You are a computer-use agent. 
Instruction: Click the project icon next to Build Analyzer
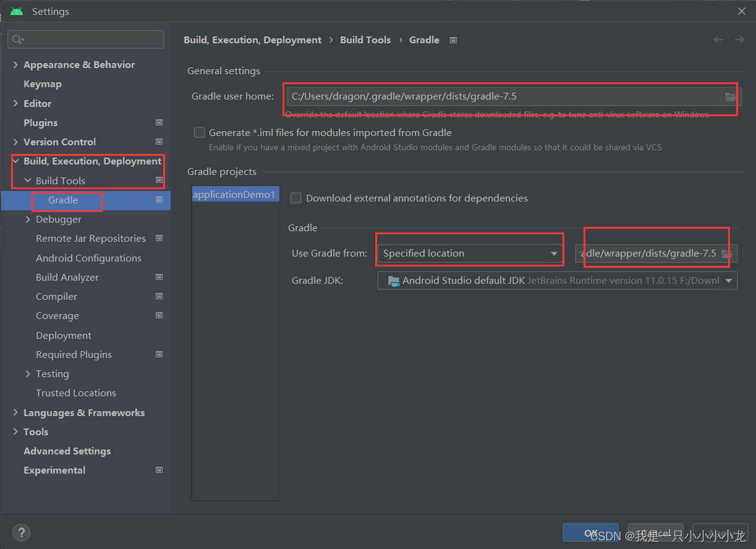coord(159,277)
